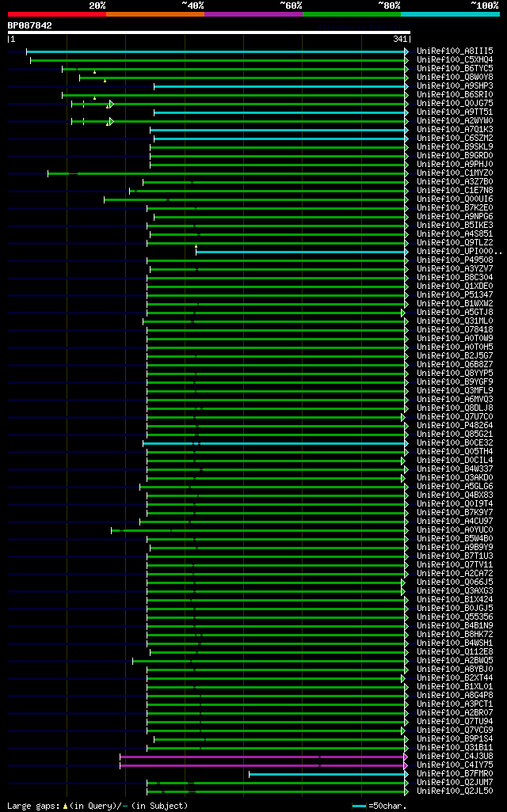Image resolution: width=507 pixels, height=812 pixels.
Task: Click hit label UniRef100_Q112E8
Action: pos(455,651)
